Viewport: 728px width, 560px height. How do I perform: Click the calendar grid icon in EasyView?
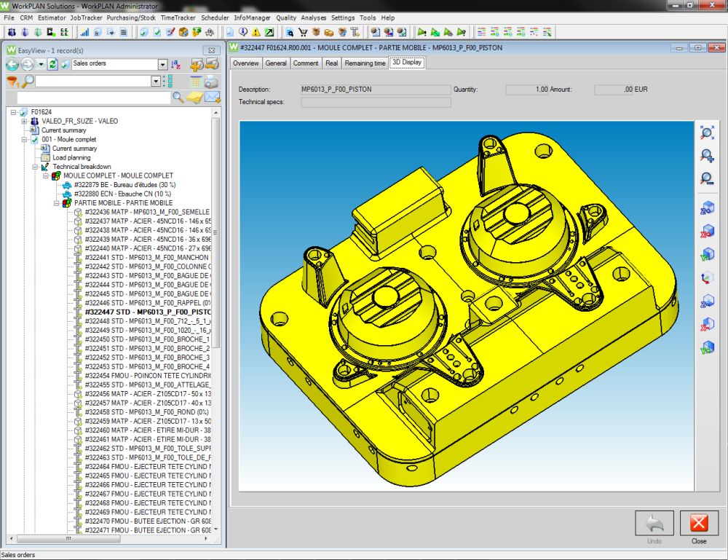[195, 82]
